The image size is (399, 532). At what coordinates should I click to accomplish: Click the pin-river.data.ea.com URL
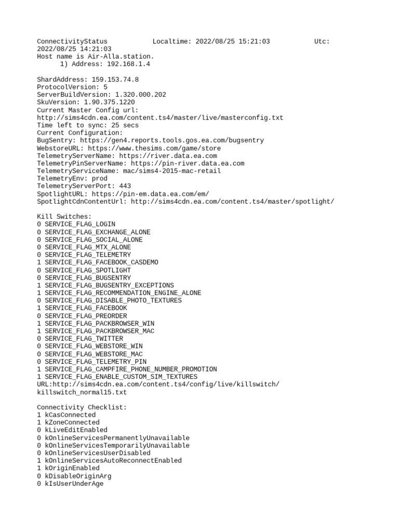click(x=188, y=163)
